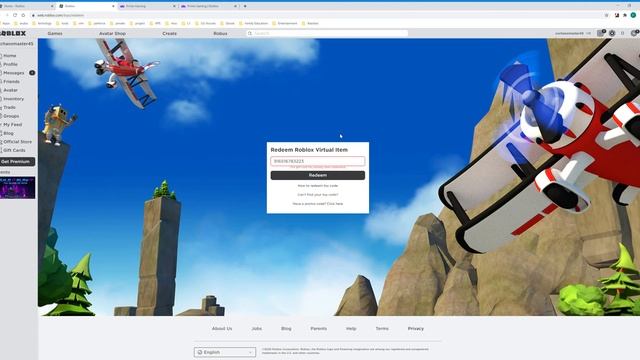Open Robux in the top navigation
The width and height of the screenshot is (640, 360).
pyautogui.click(x=220, y=33)
